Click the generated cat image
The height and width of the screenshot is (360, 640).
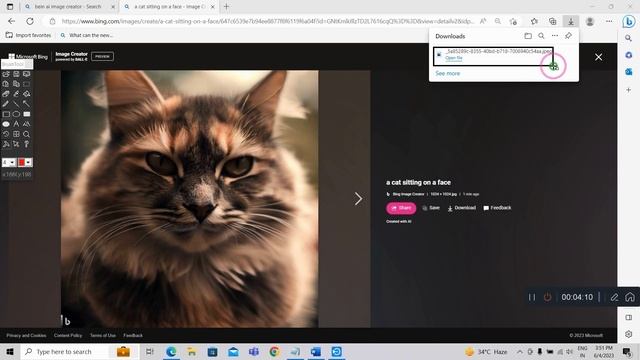[x=189, y=199]
